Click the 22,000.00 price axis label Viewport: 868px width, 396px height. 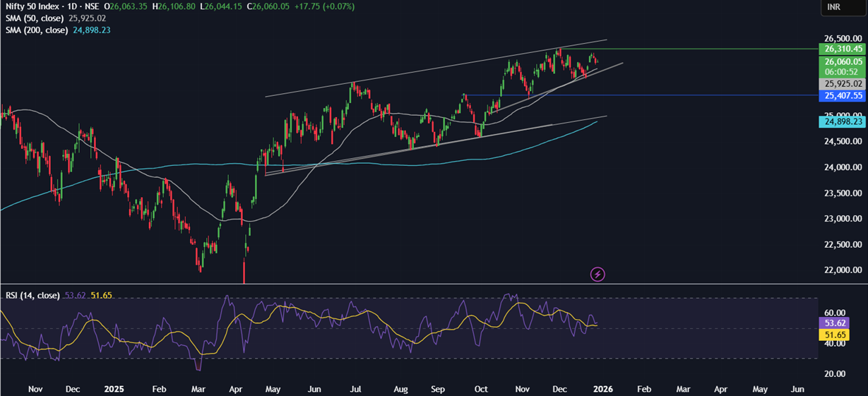click(840, 270)
